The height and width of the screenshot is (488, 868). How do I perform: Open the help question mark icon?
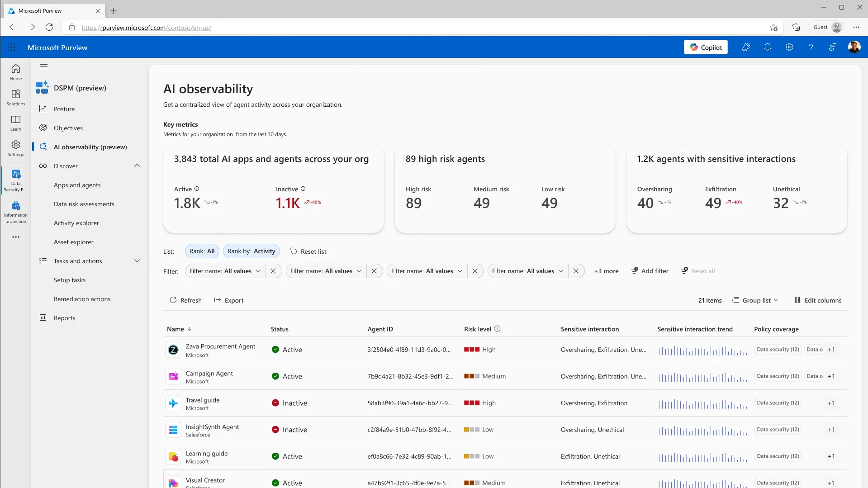811,47
